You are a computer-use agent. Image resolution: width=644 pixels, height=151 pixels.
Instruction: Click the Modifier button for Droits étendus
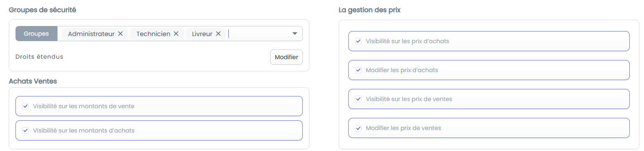pyautogui.click(x=286, y=57)
